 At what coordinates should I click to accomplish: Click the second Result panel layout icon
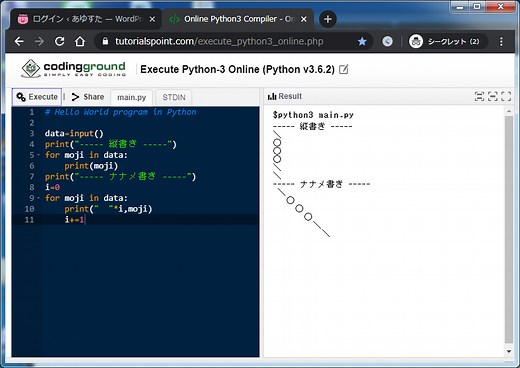point(493,96)
